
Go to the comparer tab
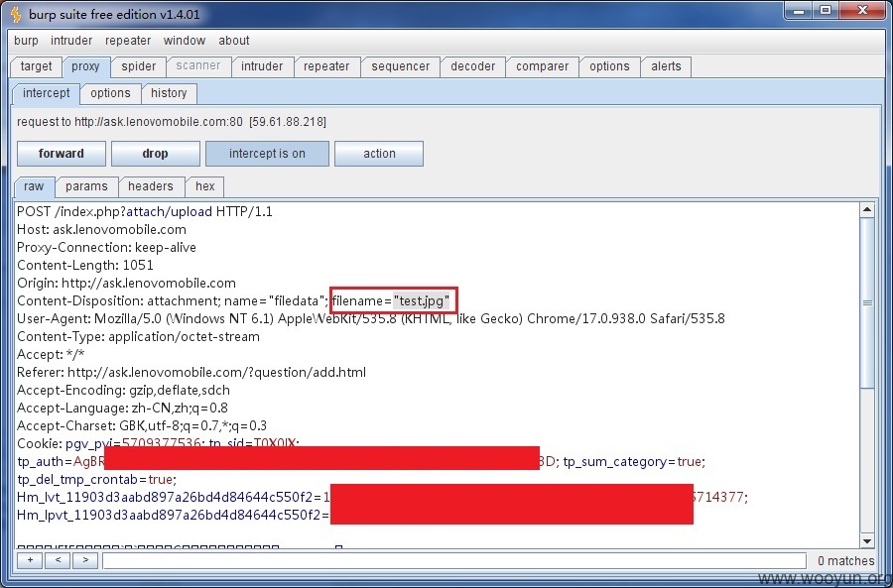tap(542, 66)
